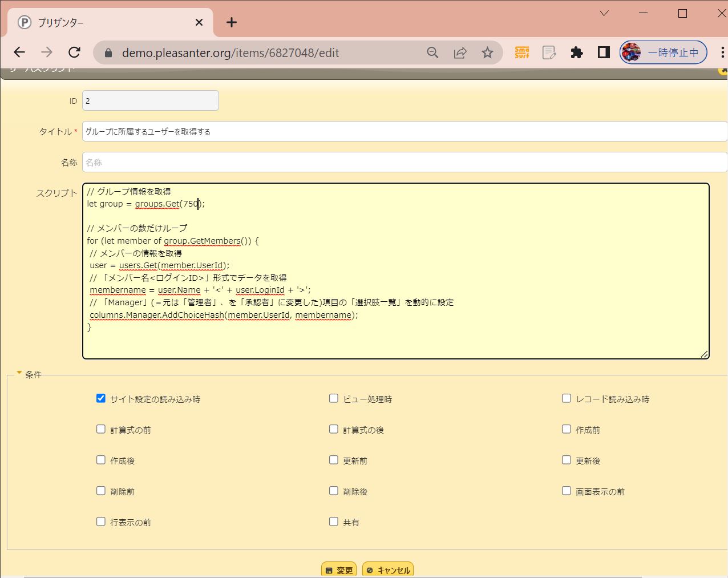The height and width of the screenshot is (578, 728).
Task: Open the Chrome three-dot menu
Action: point(722,52)
